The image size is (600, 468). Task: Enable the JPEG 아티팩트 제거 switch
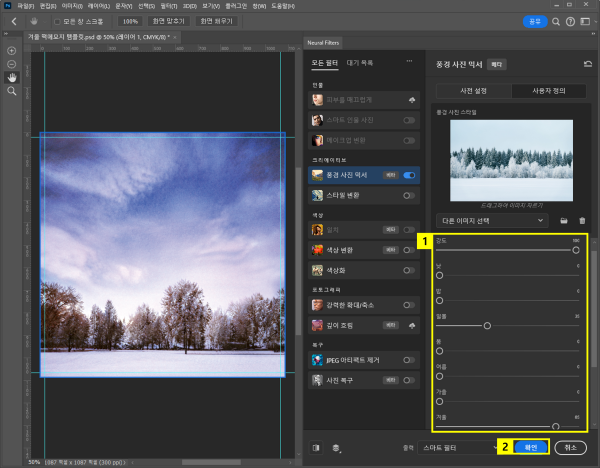click(x=409, y=360)
